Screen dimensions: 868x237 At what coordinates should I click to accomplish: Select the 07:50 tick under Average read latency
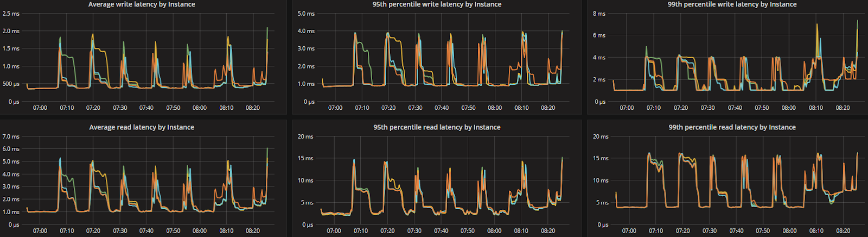point(173,230)
